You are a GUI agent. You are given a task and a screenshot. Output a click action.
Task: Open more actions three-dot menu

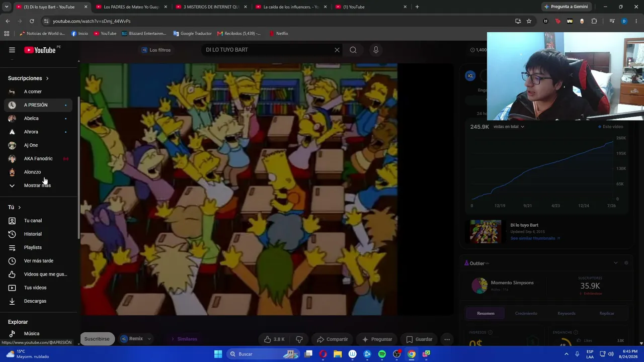tap(447, 339)
